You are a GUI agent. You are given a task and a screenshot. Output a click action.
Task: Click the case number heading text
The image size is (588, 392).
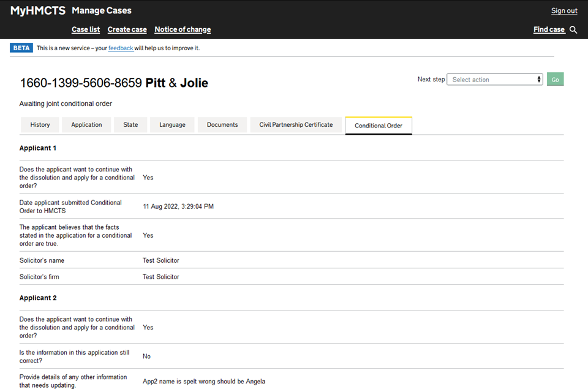[x=81, y=83]
